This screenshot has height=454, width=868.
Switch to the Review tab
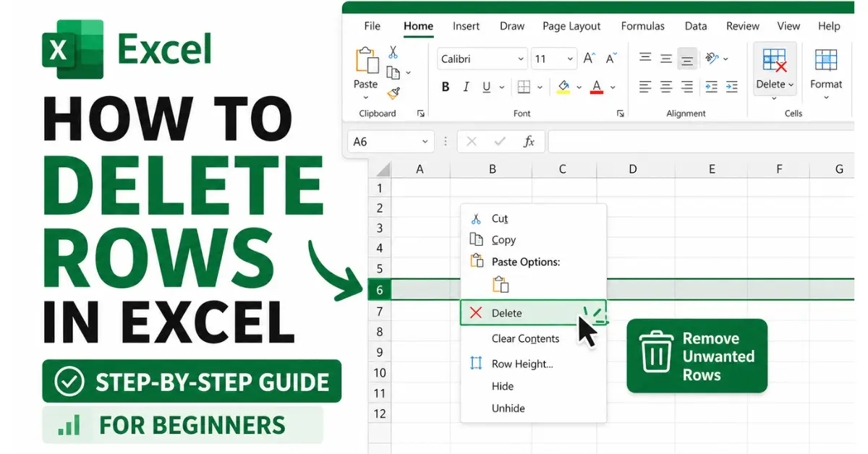[x=743, y=26]
